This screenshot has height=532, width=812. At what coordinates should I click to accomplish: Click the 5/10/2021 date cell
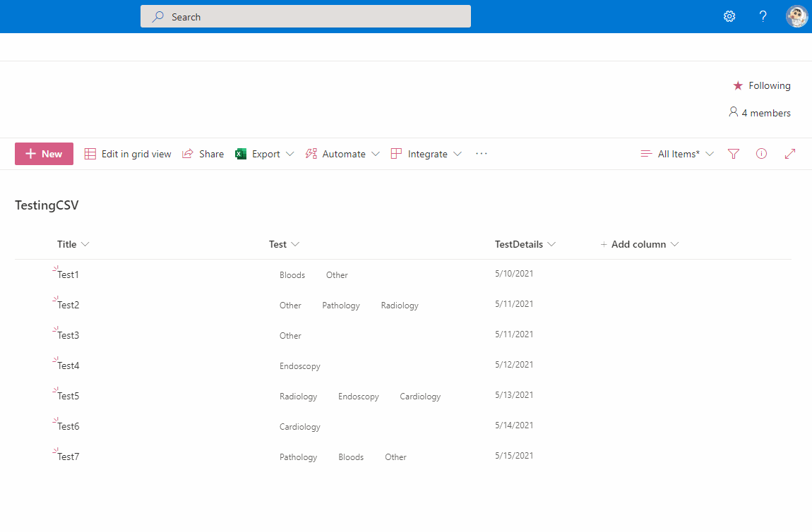tap(514, 273)
